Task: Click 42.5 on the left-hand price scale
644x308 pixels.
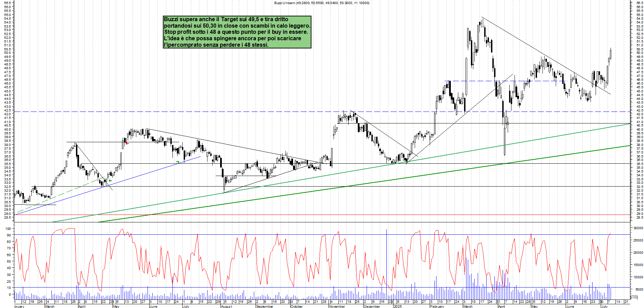Action: 8,110
